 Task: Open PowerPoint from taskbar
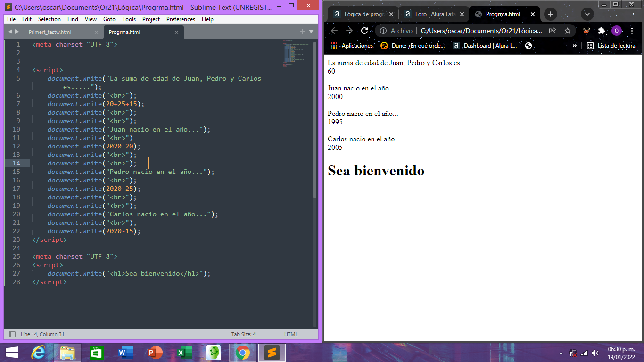click(x=155, y=353)
